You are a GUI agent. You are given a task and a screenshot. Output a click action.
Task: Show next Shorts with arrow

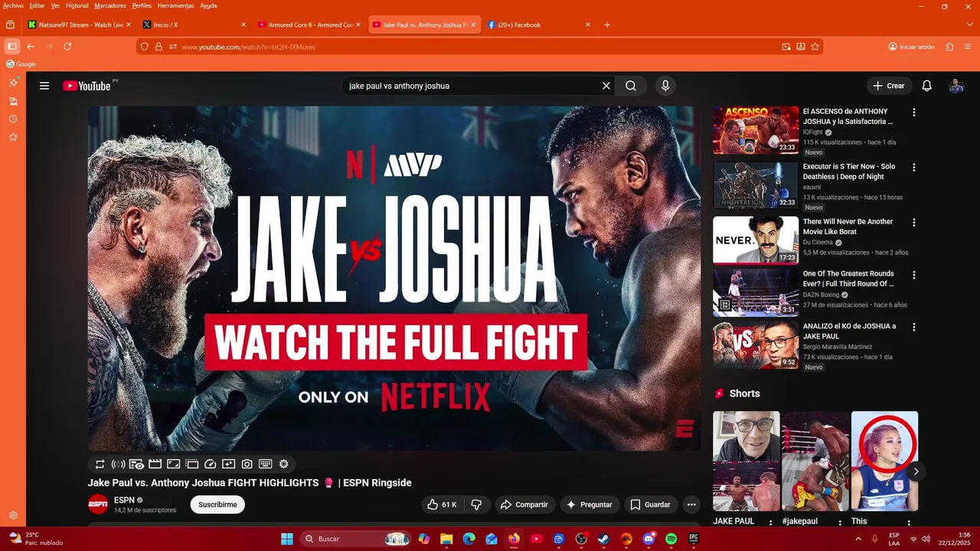tap(916, 471)
